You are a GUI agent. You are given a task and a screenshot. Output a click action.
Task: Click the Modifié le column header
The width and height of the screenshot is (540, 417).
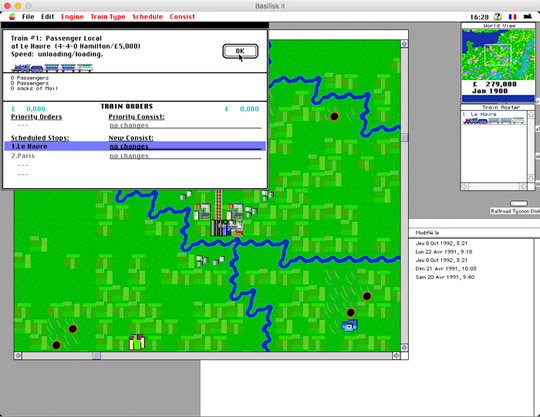click(427, 233)
